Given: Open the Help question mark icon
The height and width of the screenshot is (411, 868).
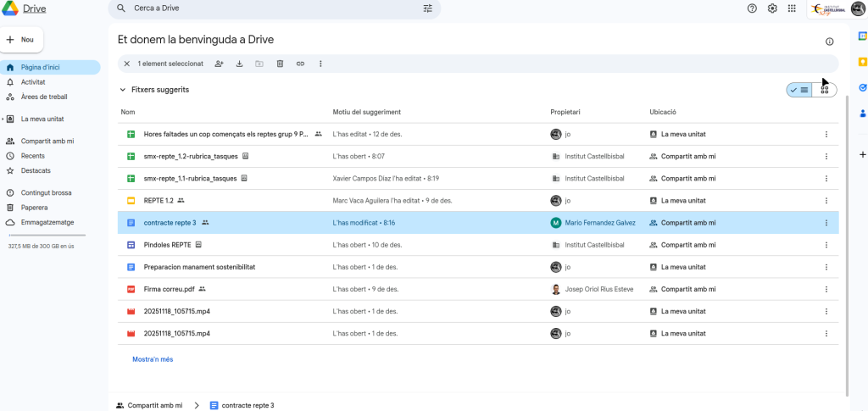Looking at the screenshot, I should click(x=752, y=8).
